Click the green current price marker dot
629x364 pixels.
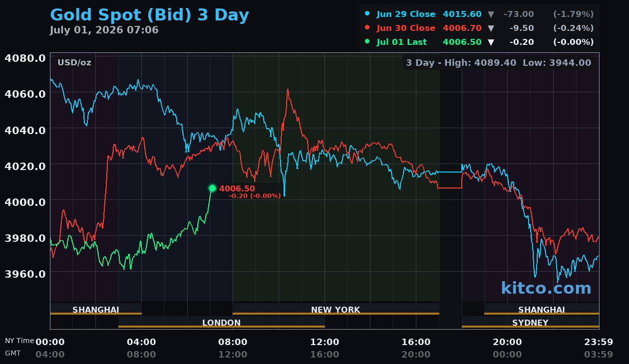pyautogui.click(x=212, y=188)
